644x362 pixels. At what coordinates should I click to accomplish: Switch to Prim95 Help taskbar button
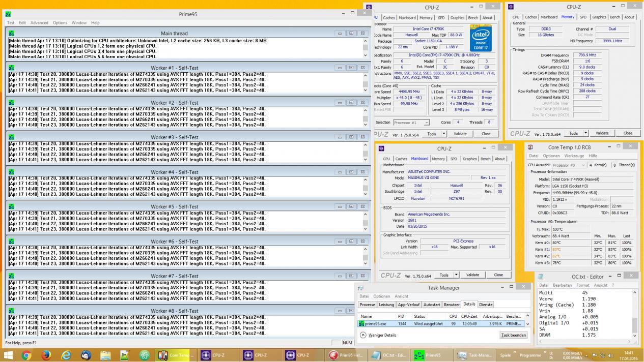[346, 355]
